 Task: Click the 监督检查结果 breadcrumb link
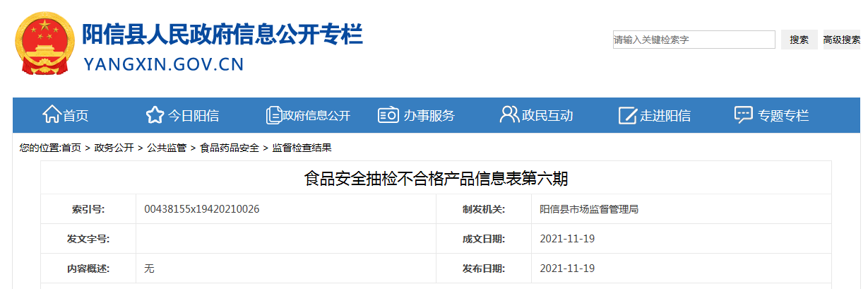point(302,148)
